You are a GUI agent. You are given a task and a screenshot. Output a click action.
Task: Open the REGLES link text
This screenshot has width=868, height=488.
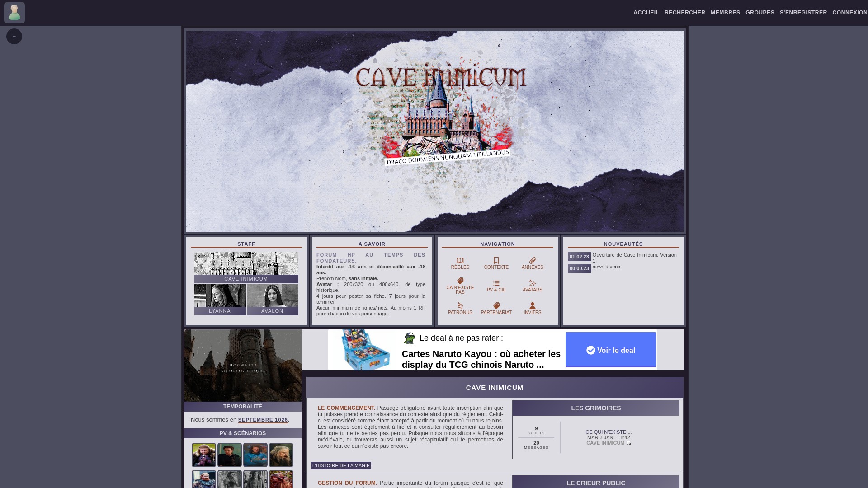460,267
